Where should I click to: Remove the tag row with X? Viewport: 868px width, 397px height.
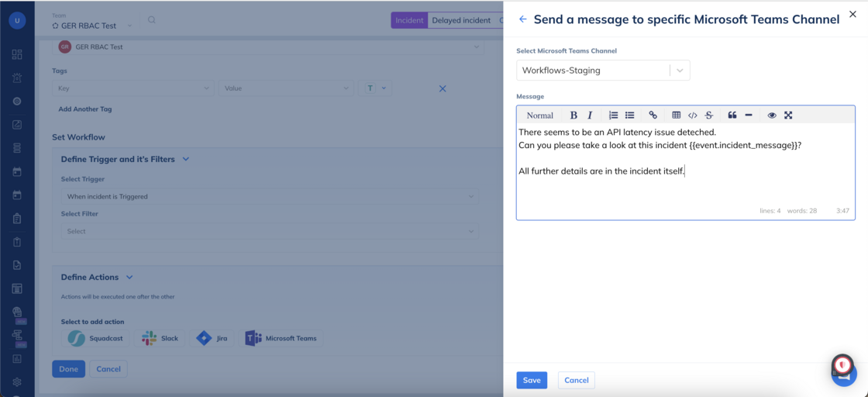[443, 88]
